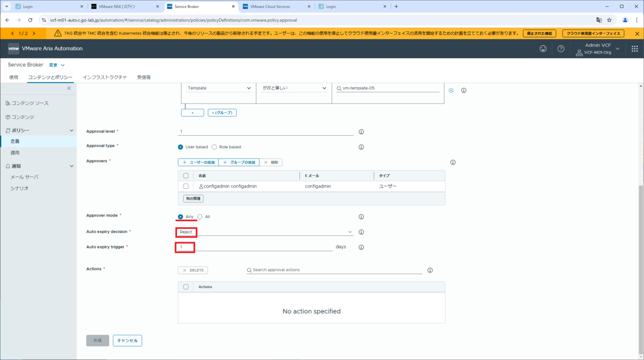
Task: Open the Auto expiry decision dropdown
Action: [x=265, y=232]
